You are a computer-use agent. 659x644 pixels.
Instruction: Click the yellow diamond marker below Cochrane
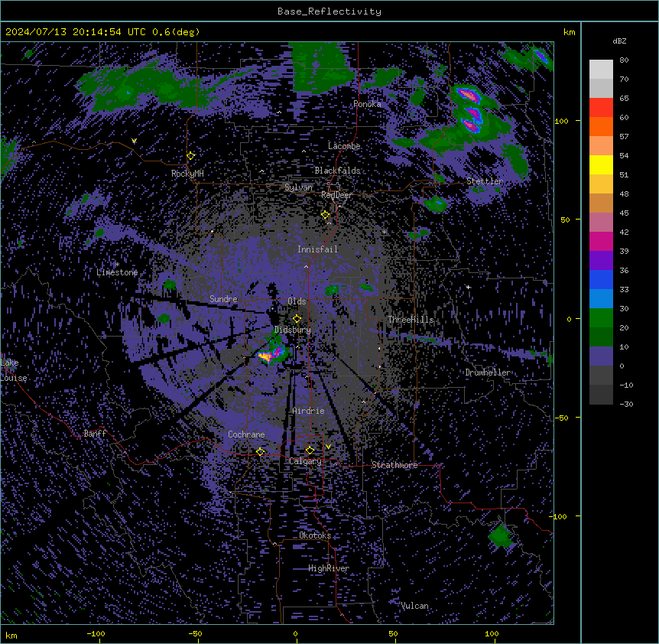[260, 452]
